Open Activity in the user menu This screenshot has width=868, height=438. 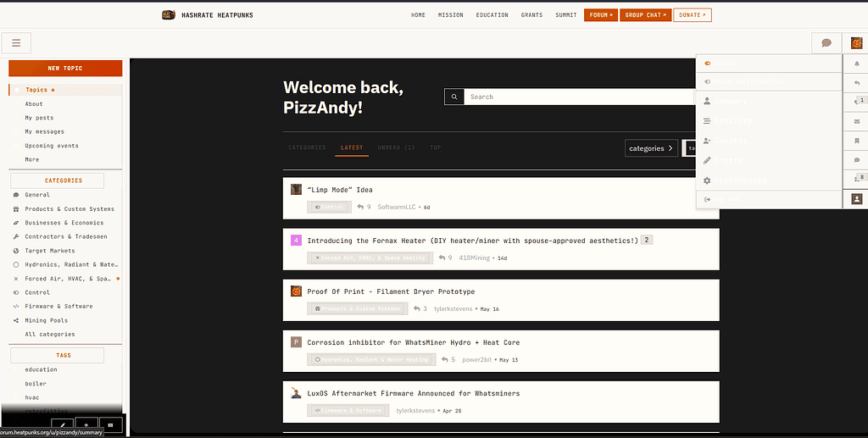pyautogui.click(x=769, y=120)
